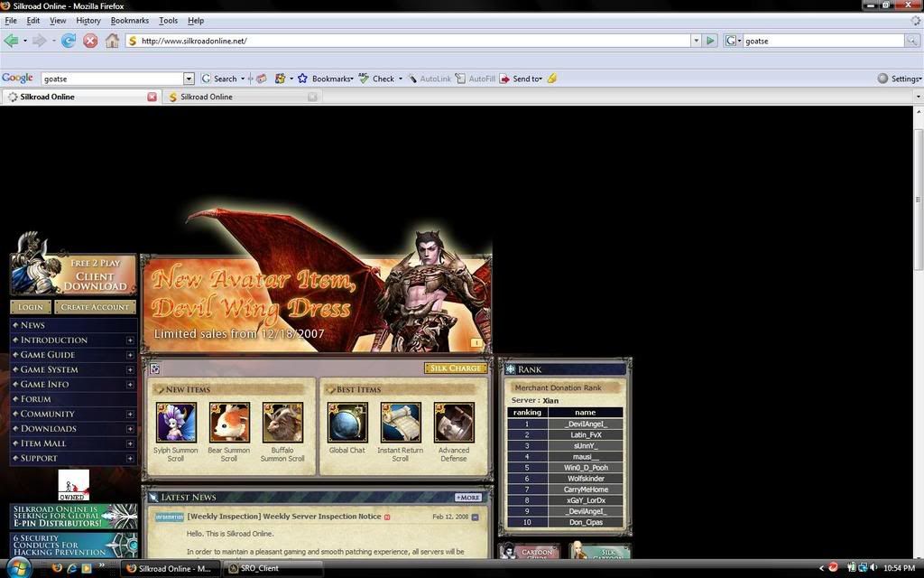This screenshot has height=578, width=924.
Task: Open the News link in the sidebar
Action: click(x=32, y=325)
